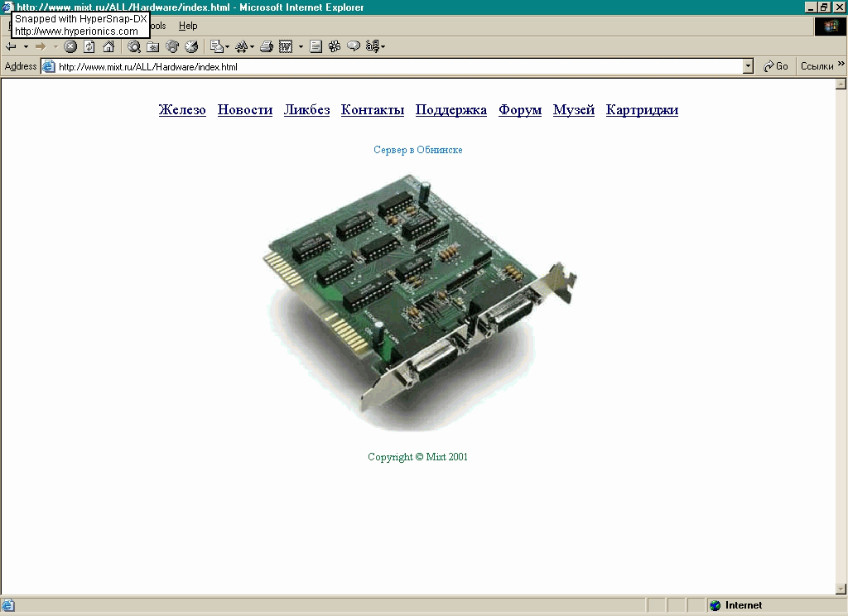Open the Новости link
The width and height of the screenshot is (848, 616).
245,110
